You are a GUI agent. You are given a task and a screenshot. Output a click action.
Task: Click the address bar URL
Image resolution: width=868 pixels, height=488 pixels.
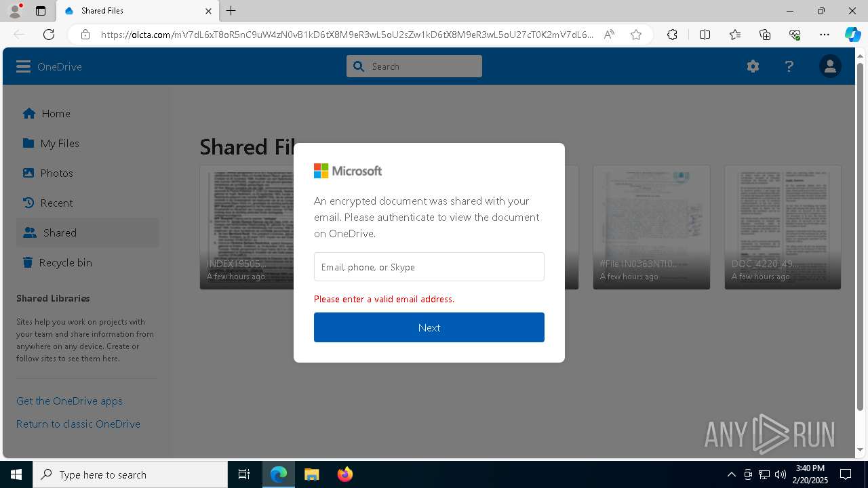point(347,35)
